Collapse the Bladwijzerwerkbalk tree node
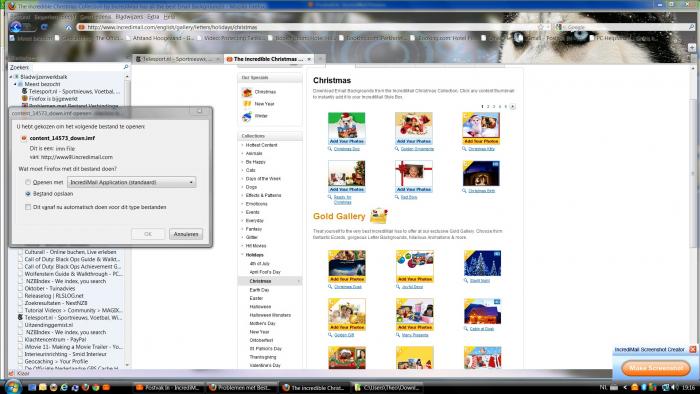 (11, 77)
